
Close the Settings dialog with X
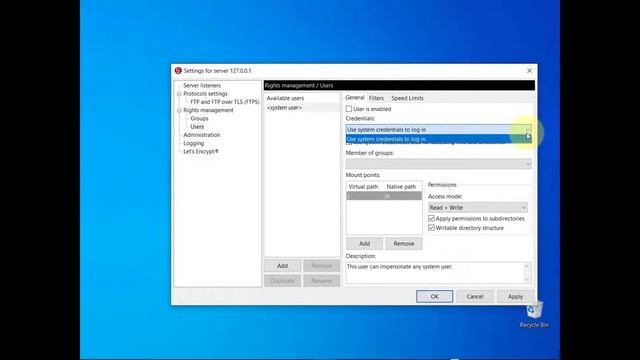click(529, 71)
